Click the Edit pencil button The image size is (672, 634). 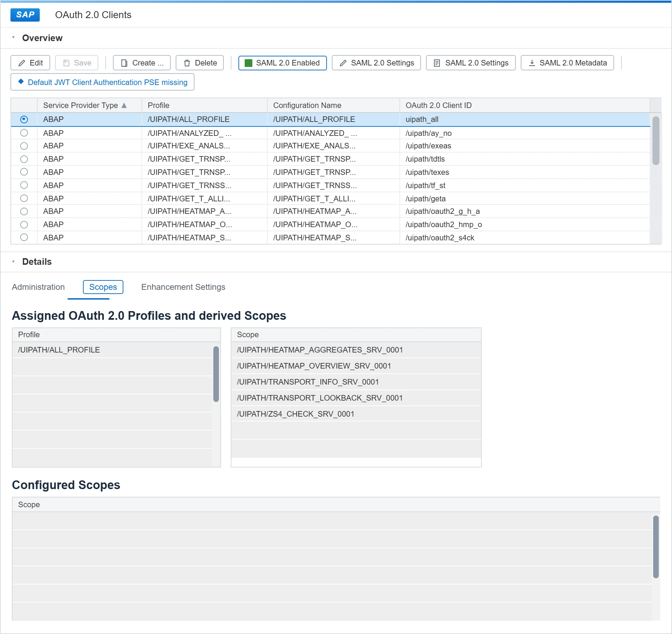point(30,63)
